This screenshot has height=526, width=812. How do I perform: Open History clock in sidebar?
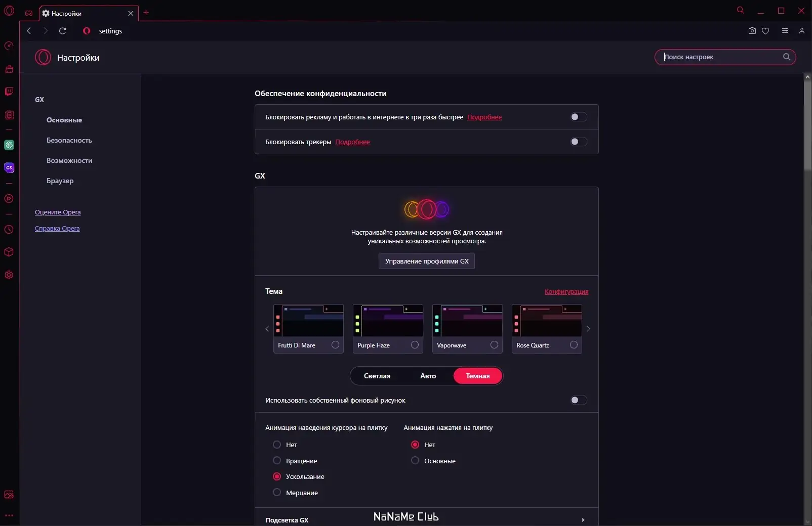coord(9,229)
